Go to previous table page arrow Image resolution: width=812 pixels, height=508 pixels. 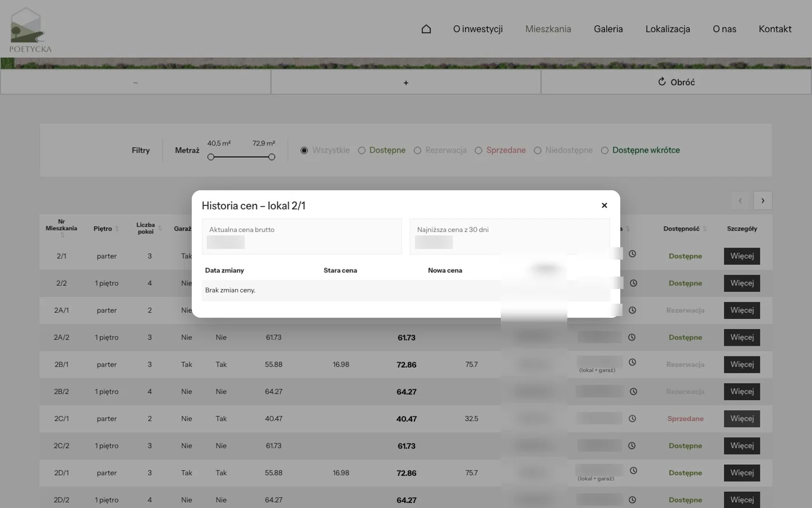740,200
